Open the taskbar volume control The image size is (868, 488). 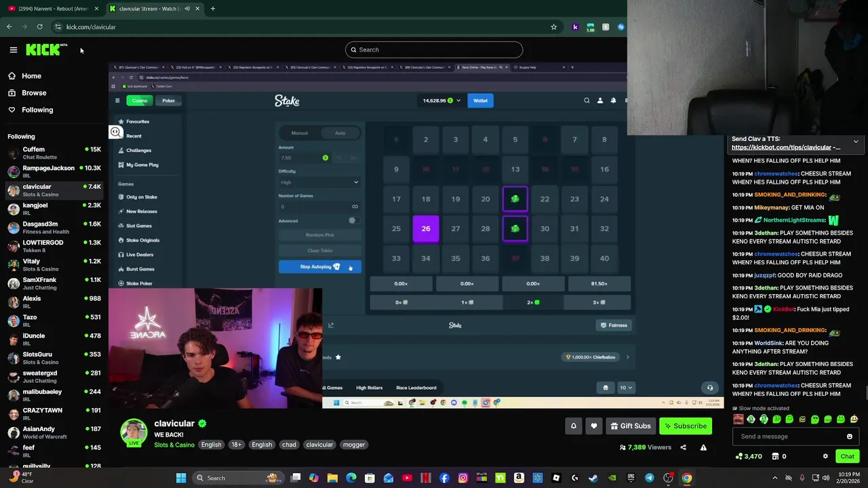tap(826, 478)
